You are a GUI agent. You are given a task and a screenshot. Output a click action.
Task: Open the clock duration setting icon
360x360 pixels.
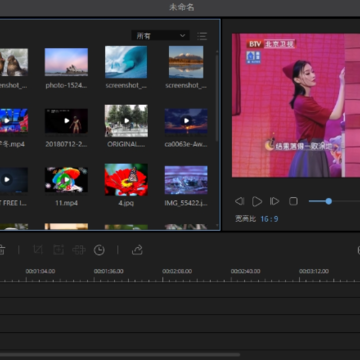99,250
